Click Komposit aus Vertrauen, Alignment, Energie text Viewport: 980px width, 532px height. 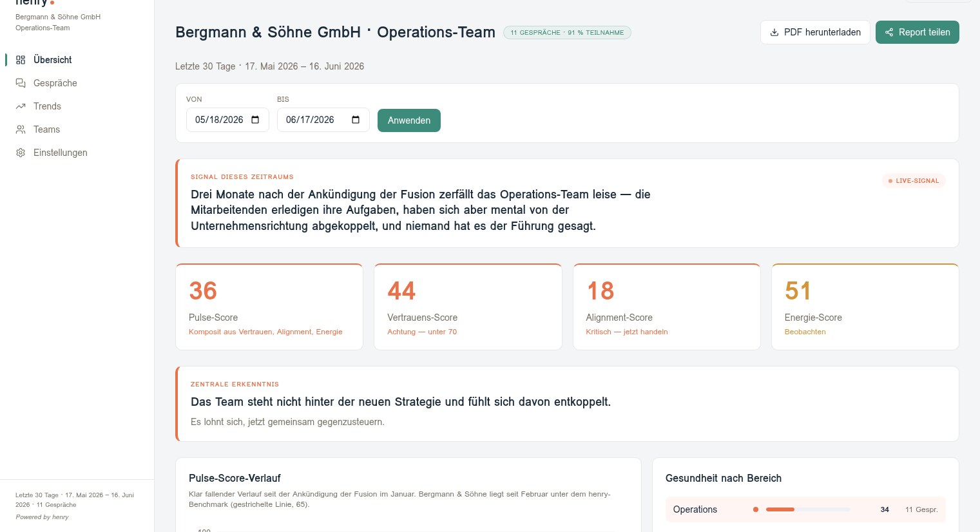265,332
